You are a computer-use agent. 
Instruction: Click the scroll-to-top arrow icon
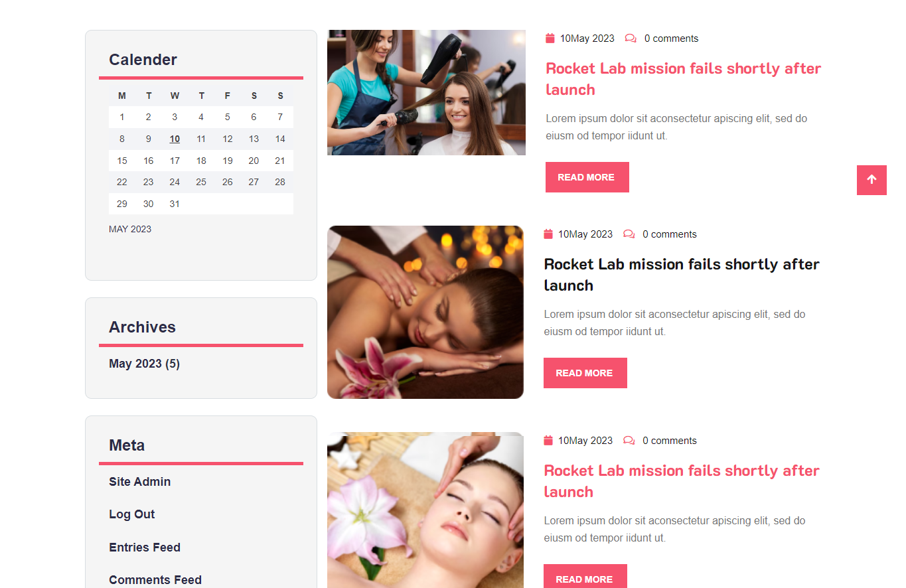click(x=871, y=180)
